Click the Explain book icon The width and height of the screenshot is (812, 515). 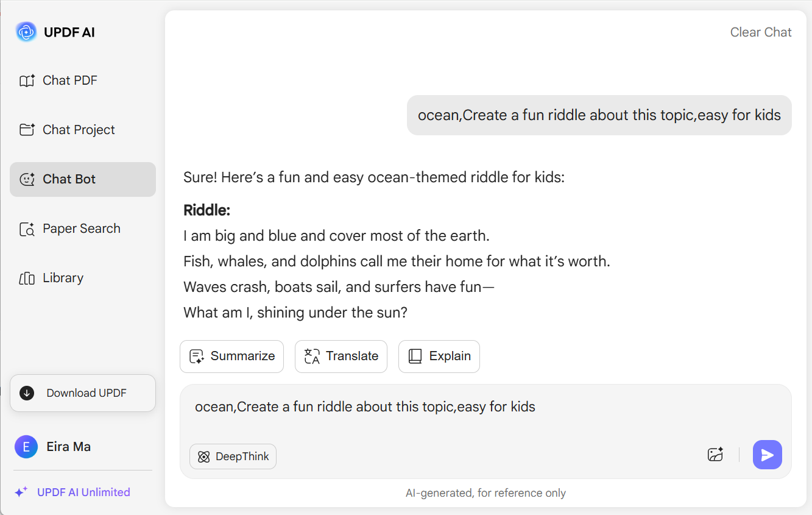click(415, 357)
